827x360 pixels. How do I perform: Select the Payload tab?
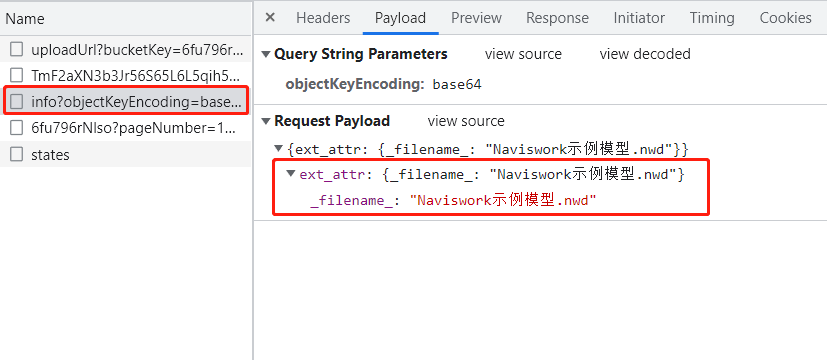tap(400, 18)
